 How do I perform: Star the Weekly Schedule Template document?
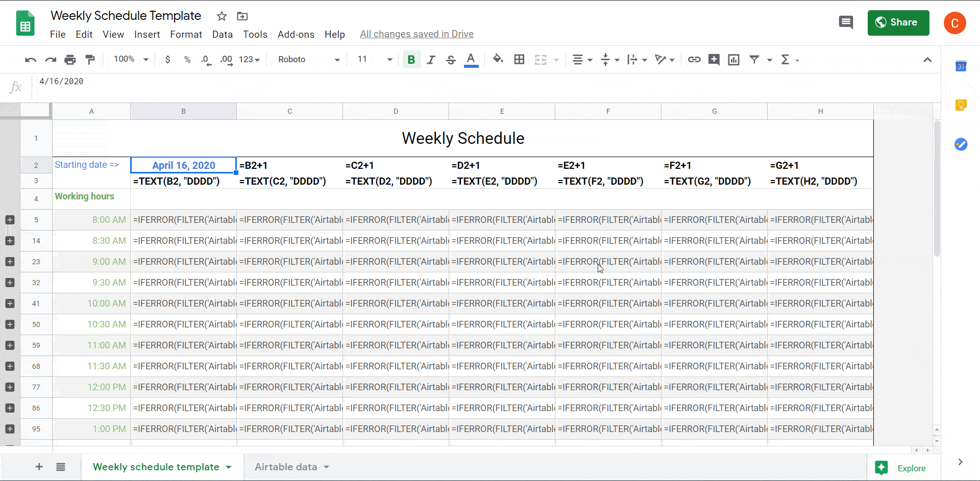[222, 16]
